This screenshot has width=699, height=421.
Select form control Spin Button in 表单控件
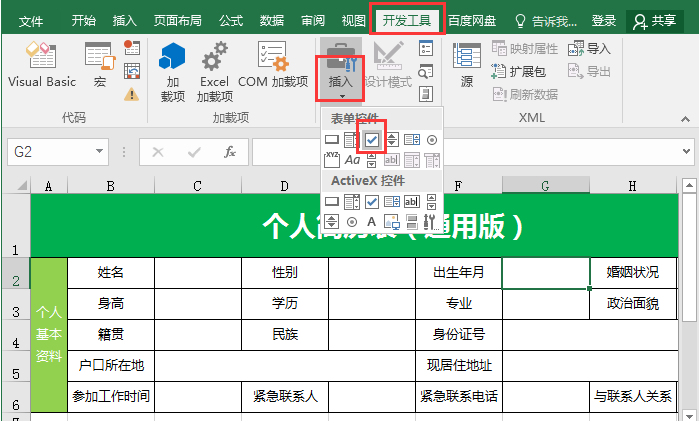click(392, 140)
